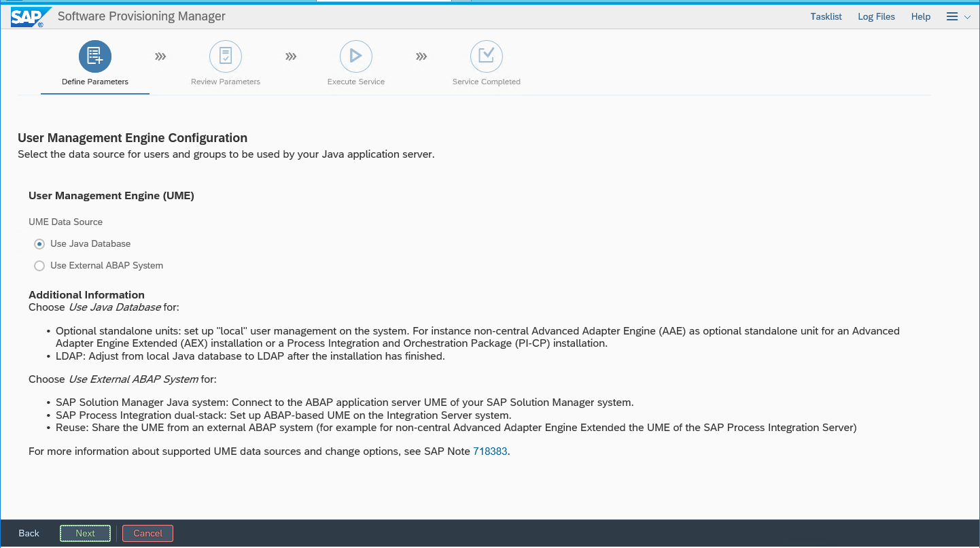Click the Service Completed label
Viewport: 980px width, 548px height.
click(x=487, y=82)
